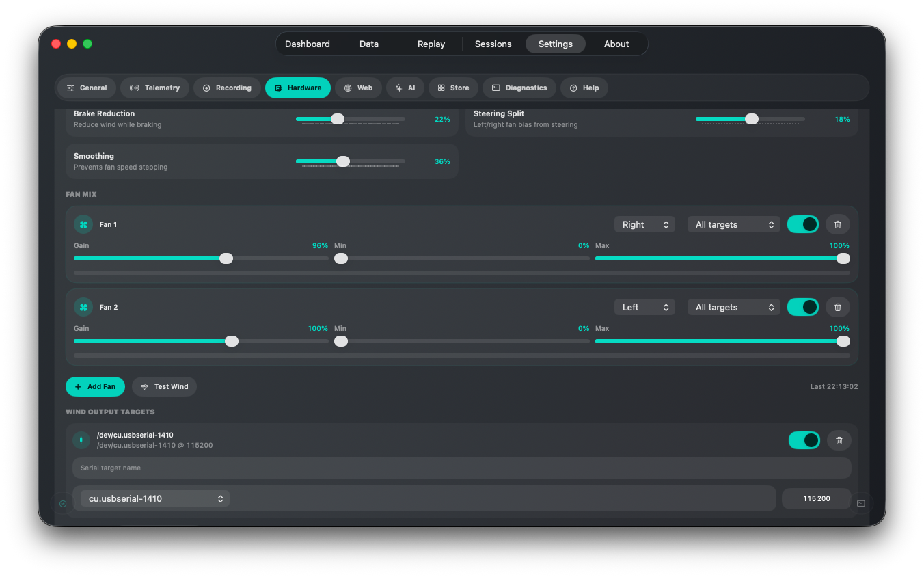This screenshot has height=577, width=924.
Task: Expand the cu.usbserial-1410 port selector
Action: coord(155,498)
